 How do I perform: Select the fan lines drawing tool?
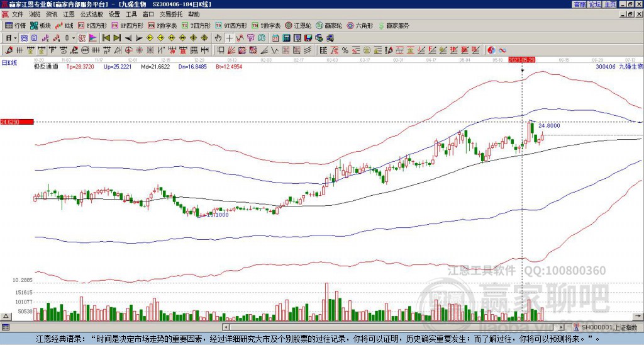pos(231,50)
